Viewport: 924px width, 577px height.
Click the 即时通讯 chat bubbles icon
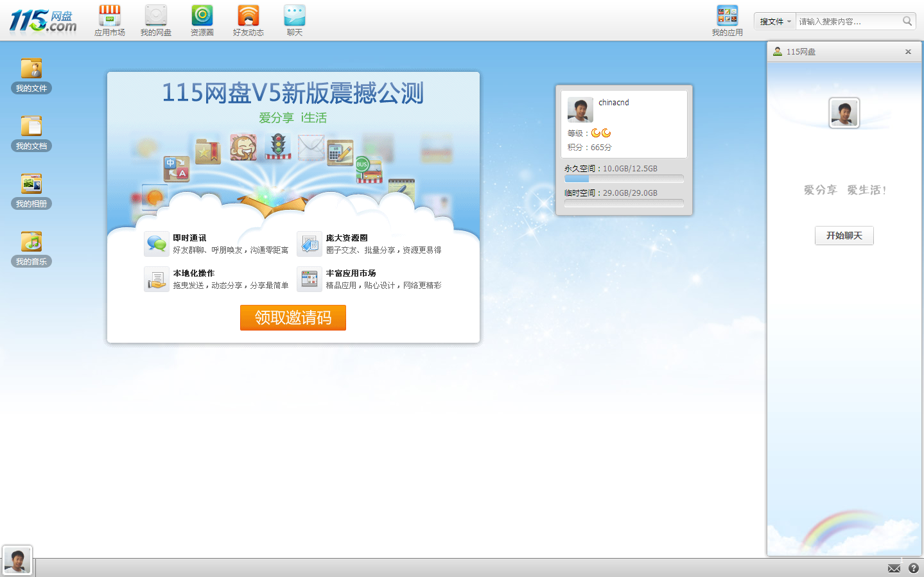[157, 244]
